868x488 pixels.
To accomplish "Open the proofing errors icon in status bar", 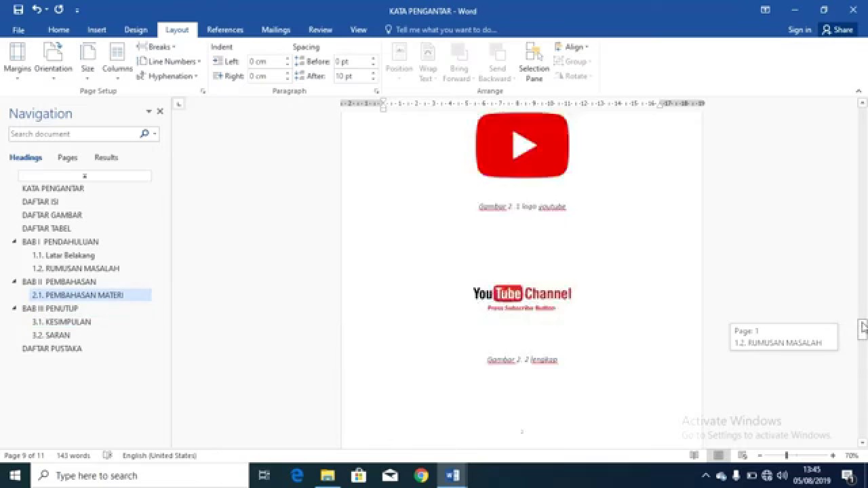I will pyautogui.click(x=107, y=455).
